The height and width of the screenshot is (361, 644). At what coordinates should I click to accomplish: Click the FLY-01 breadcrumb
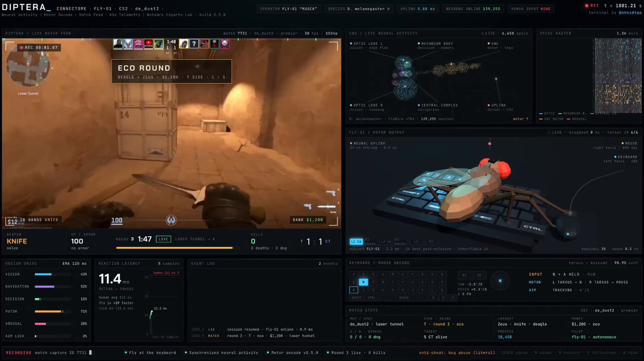coord(102,9)
